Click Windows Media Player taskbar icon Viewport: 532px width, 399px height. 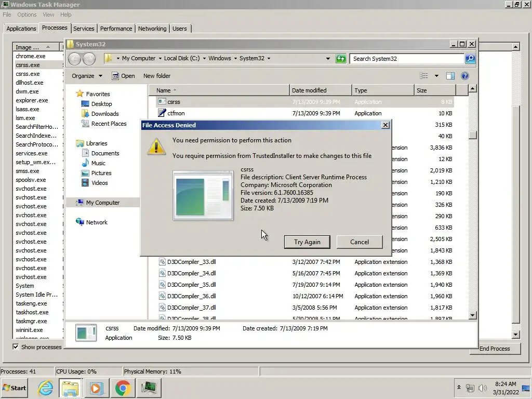pyautogui.click(x=96, y=388)
